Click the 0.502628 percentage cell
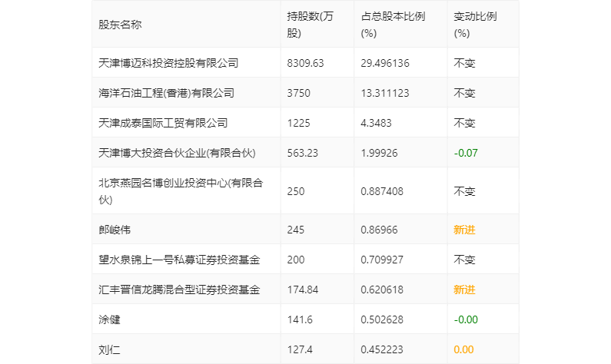The image size is (611, 364). tap(382, 319)
